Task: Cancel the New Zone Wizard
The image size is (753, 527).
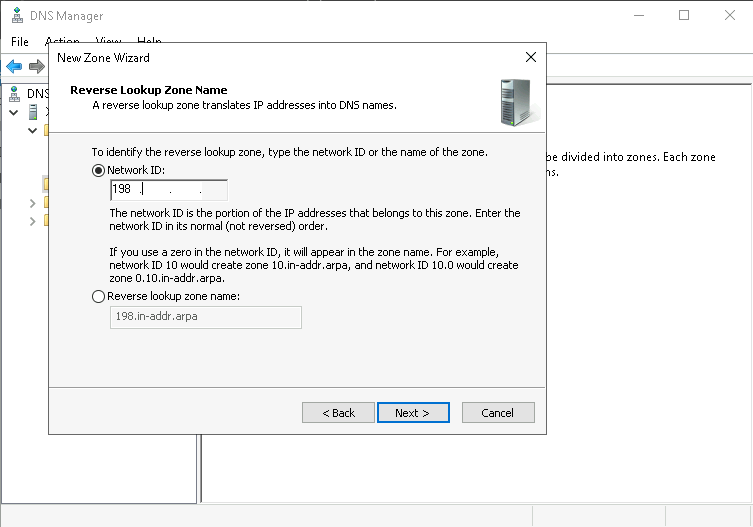Action: pyautogui.click(x=497, y=413)
